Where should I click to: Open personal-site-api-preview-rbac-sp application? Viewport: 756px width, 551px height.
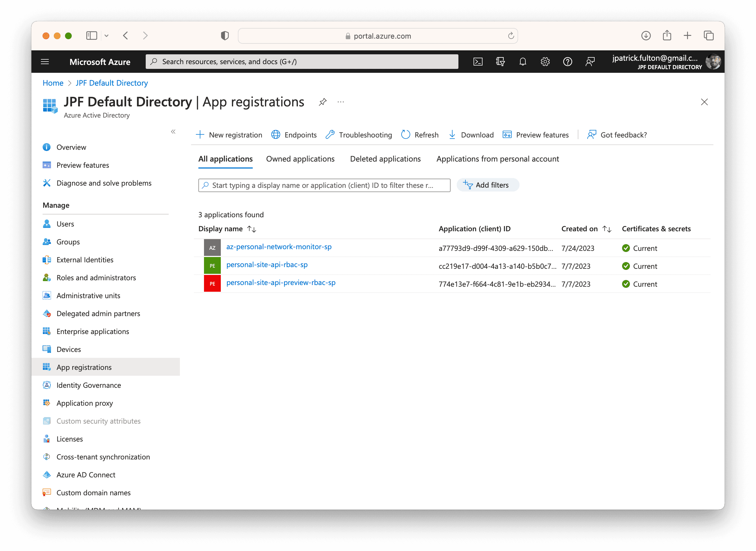pyautogui.click(x=281, y=283)
